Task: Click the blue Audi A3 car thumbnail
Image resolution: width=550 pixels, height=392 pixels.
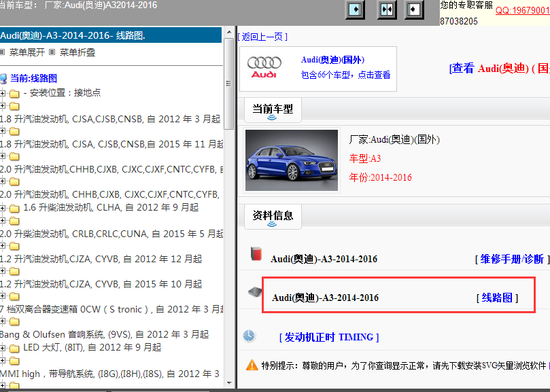Action: [x=292, y=160]
